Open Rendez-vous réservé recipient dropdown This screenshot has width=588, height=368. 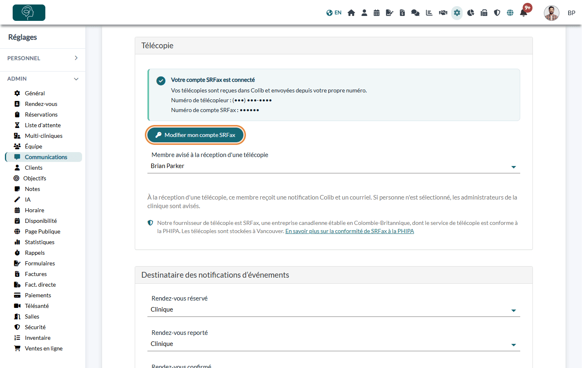(x=334, y=310)
